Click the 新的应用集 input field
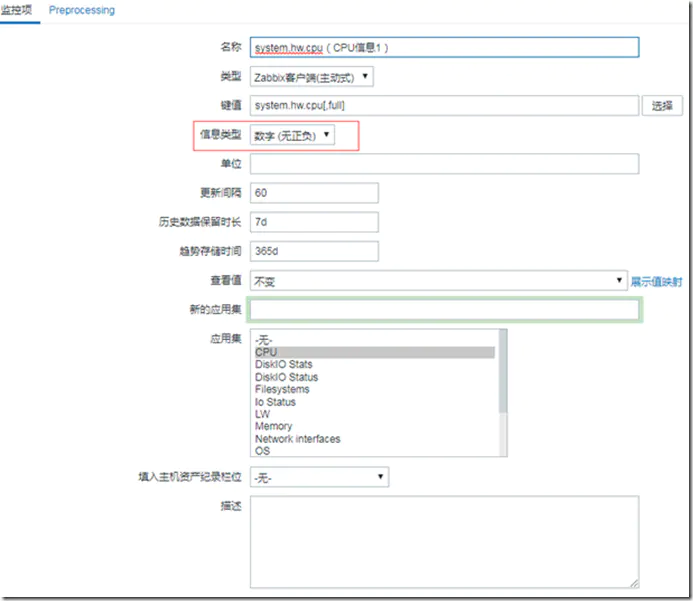Image resolution: width=693 pixels, height=601 pixels. click(x=444, y=310)
